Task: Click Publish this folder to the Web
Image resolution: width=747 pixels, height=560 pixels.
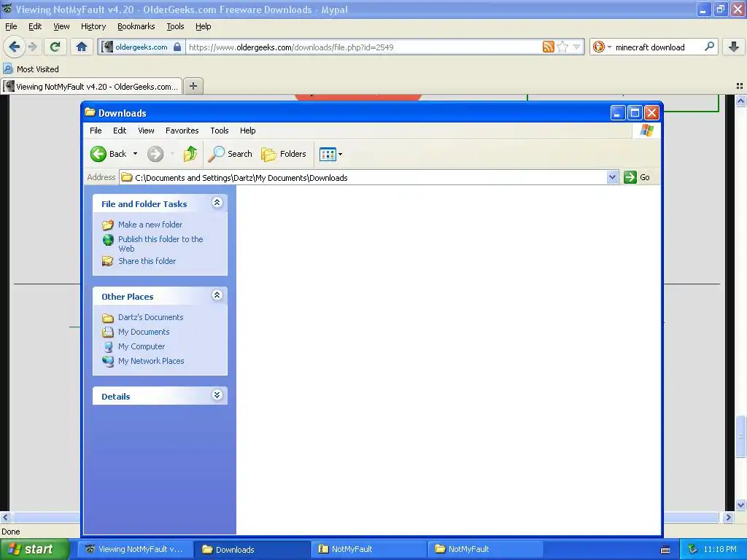Action: (160, 244)
